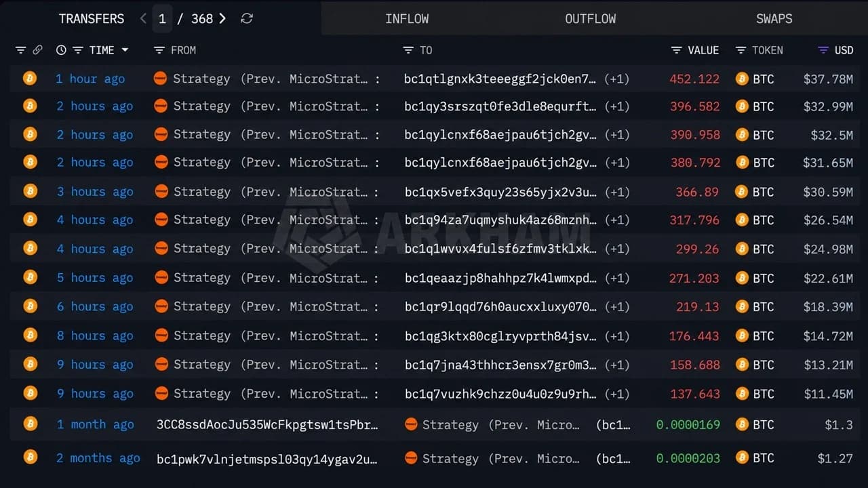
Task: Open address bc1qr9lqqd76h0aucxxluxy070
Action: coord(500,307)
